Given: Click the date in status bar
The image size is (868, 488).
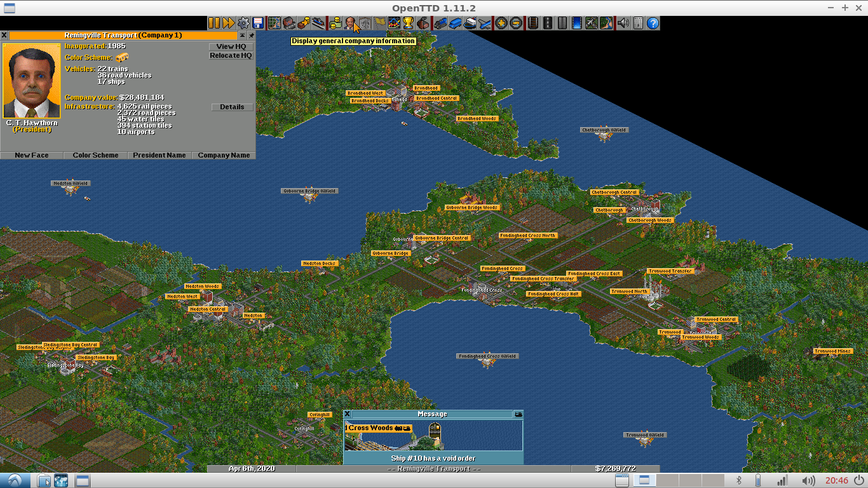Looking at the screenshot, I should tap(252, 468).
